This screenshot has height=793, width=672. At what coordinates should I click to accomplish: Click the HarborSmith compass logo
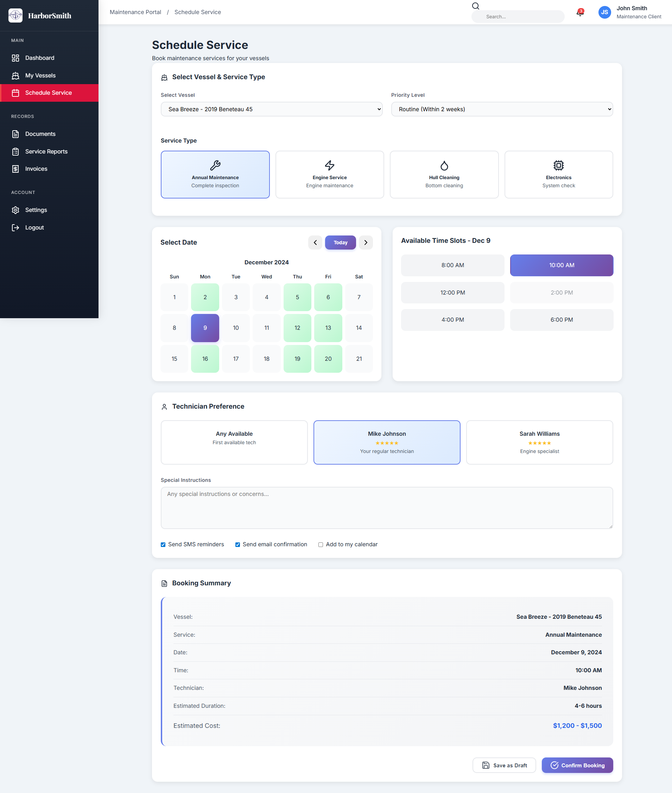[x=15, y=15]
